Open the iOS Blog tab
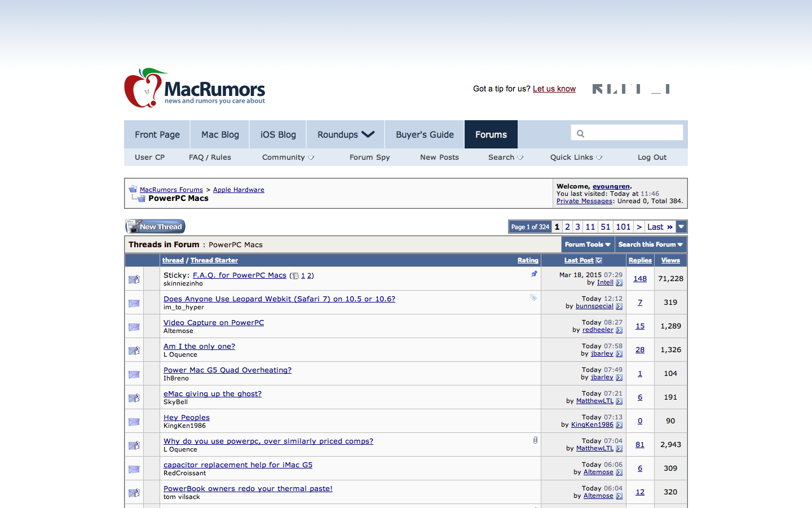 point(278,134)
